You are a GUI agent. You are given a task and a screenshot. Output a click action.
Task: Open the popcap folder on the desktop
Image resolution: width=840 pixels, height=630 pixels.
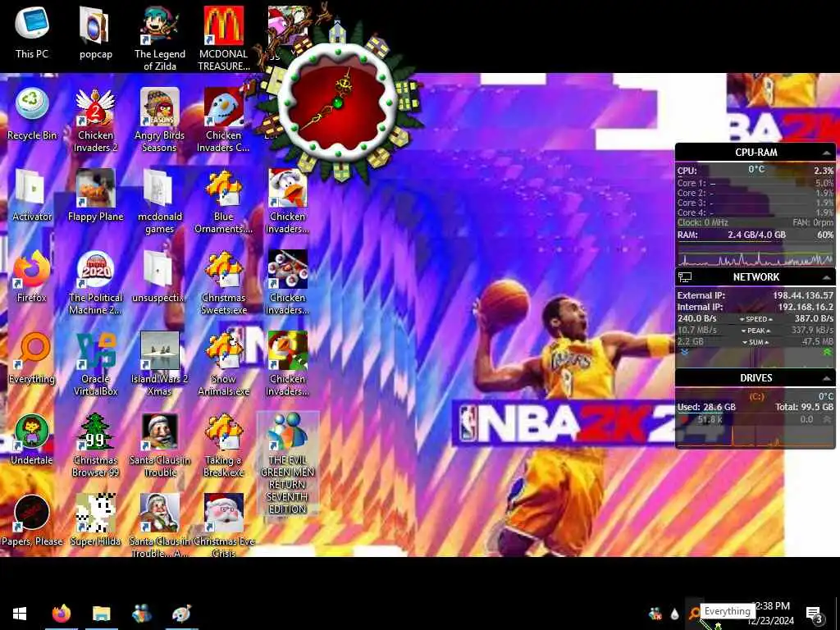coord(95,32)
